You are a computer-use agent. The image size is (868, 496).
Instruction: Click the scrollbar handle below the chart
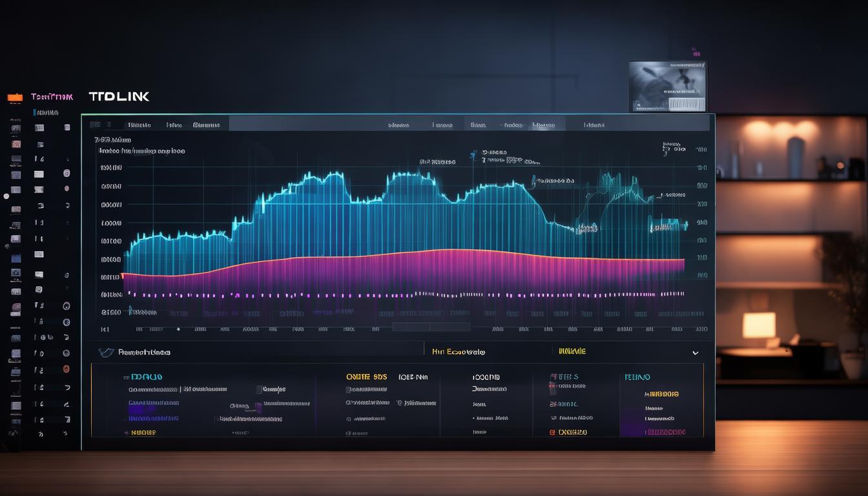pos(431,327)
